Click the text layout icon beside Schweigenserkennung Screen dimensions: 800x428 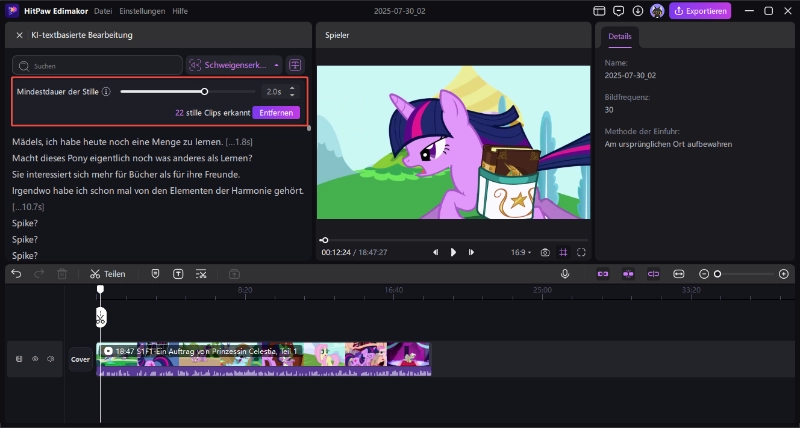click(x=295, y=65)
